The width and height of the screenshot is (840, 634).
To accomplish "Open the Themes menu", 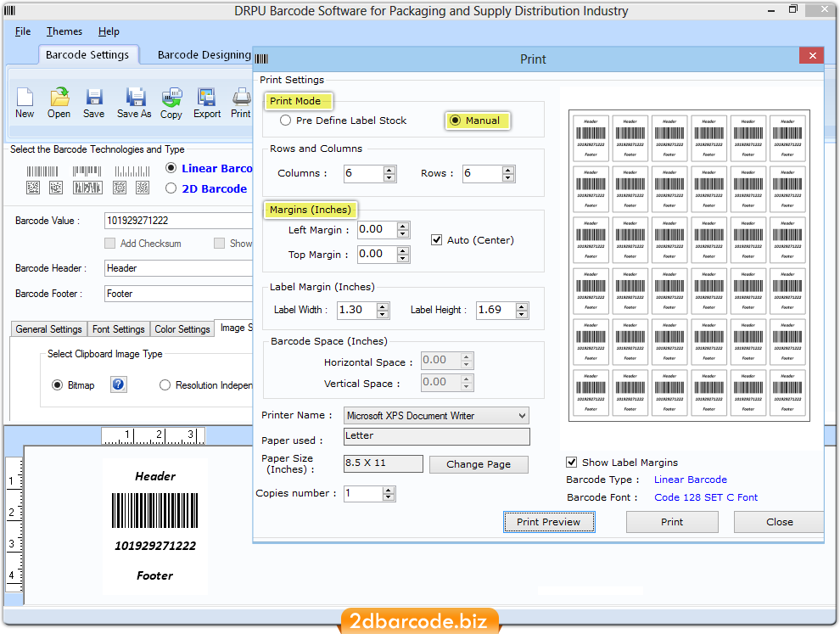I will coord(64,31).
